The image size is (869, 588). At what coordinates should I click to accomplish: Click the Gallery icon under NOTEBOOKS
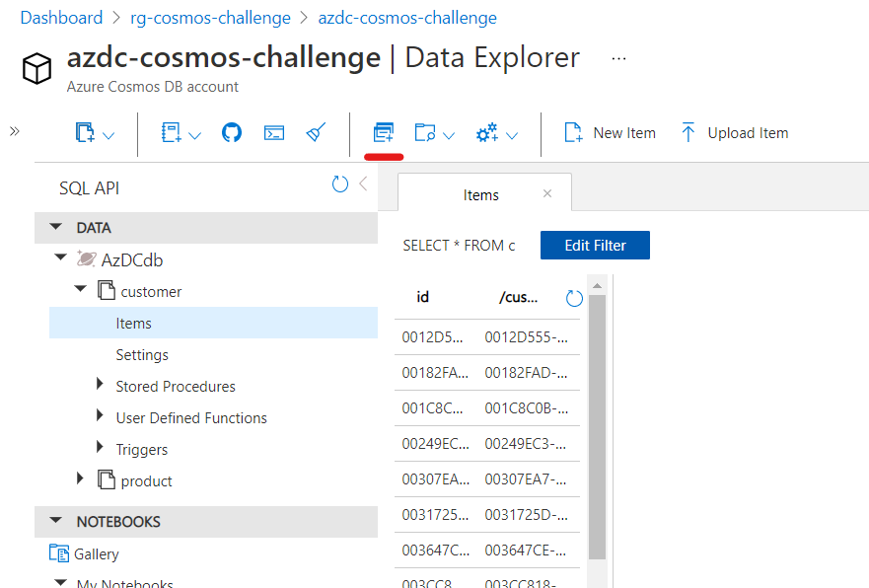pos(60,553)
